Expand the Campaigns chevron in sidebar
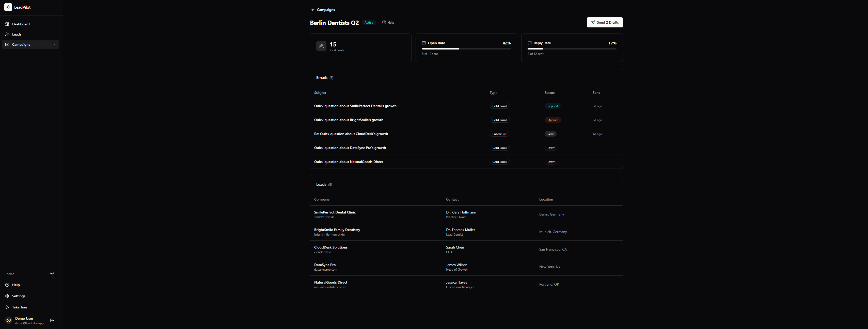Viewport: 868px width, 329px height. [x=54, y=44]
